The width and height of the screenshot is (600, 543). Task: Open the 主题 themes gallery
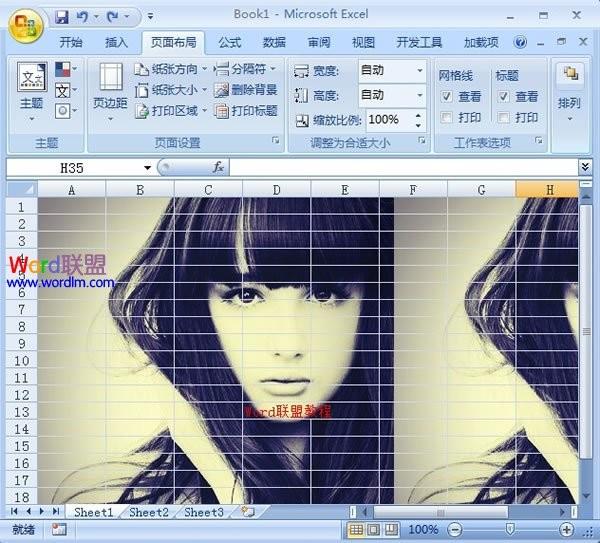[x=31, y=92]
